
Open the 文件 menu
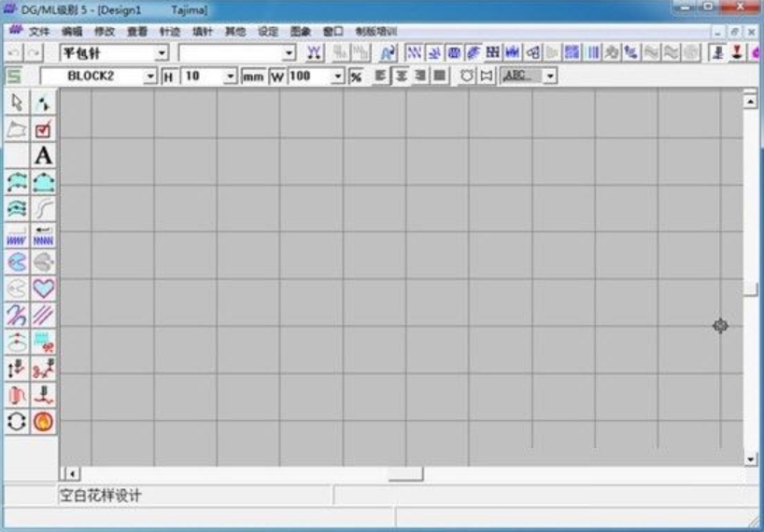pyautogui.click(x=39, y=32)
